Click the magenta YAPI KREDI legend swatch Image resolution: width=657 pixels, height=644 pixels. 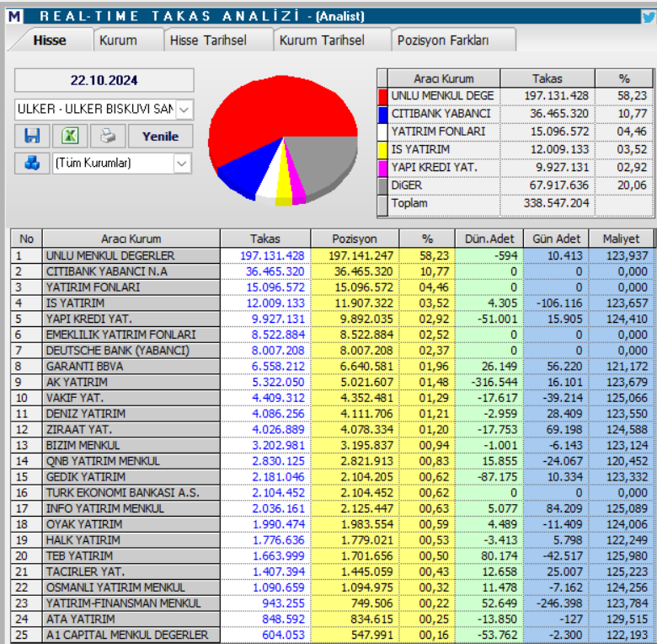(x=383, y=167)
